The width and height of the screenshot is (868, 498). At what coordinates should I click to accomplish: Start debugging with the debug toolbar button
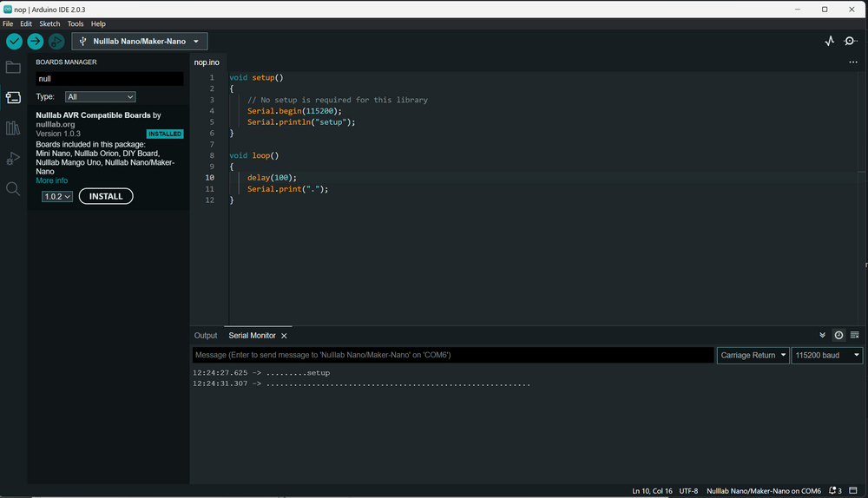tap(56, 41)
